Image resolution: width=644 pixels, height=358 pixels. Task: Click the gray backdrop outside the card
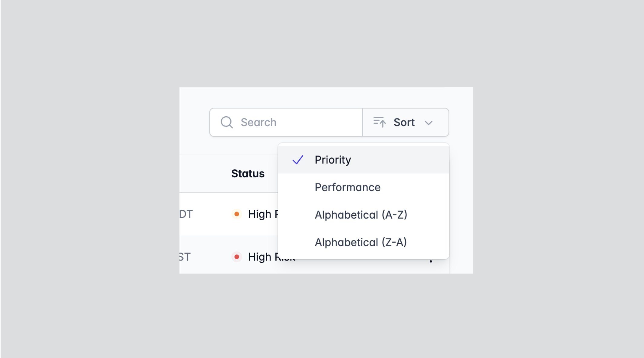[91, 182]
